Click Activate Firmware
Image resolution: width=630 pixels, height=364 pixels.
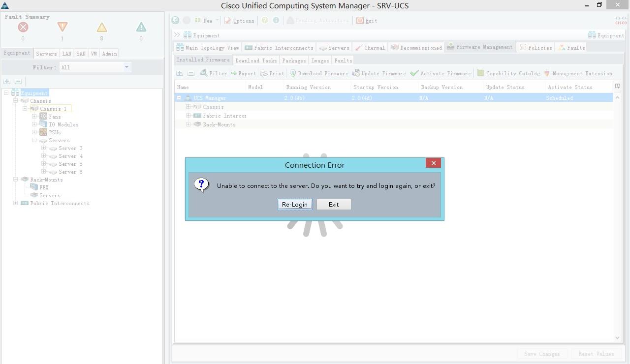coord(441,73)
